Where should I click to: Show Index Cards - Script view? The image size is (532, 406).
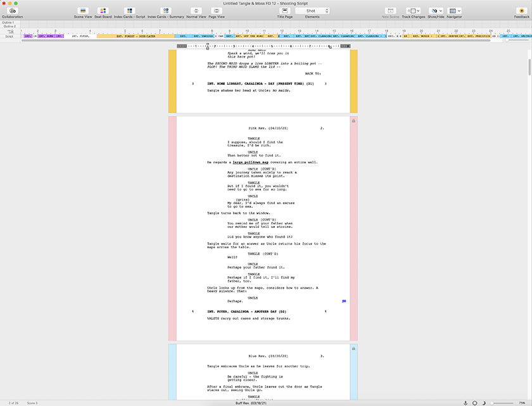[x=129, y=11]
